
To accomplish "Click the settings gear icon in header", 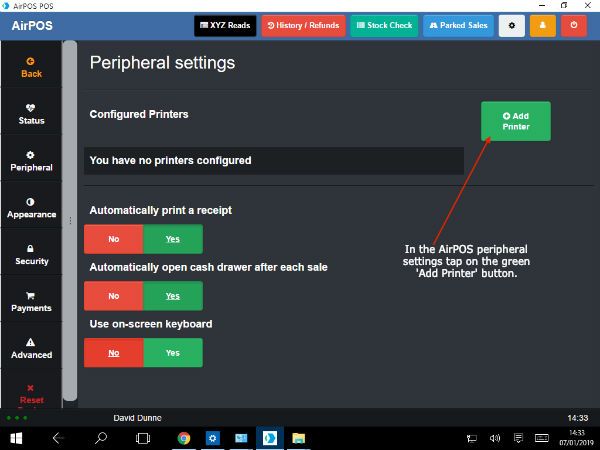I will tap(512, 26).
